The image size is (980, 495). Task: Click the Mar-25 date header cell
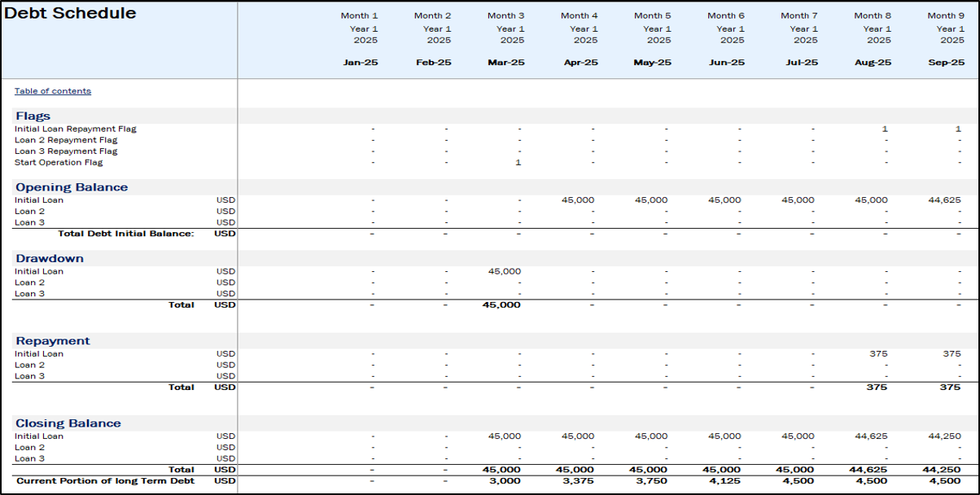505,63
